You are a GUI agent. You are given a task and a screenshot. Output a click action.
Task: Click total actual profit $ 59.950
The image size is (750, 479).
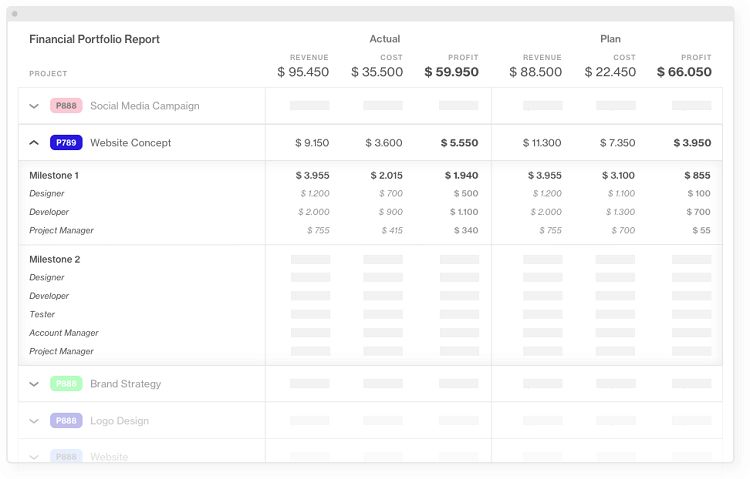pos(452,72)
